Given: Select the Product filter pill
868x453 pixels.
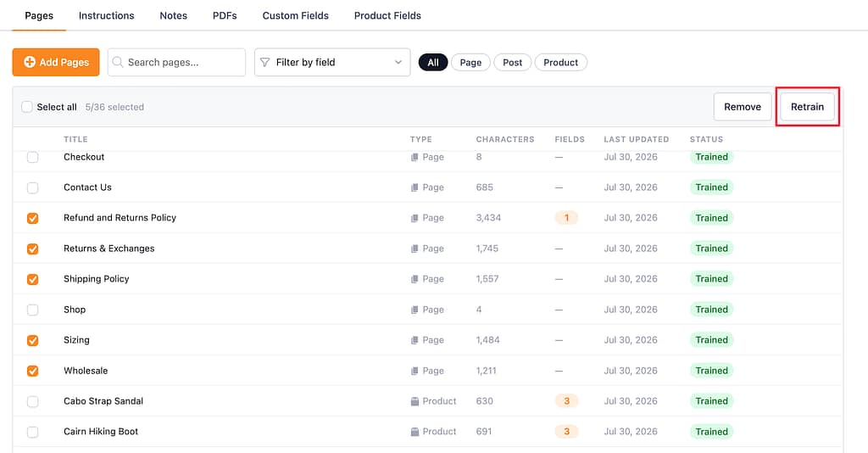Looking at the screenshot, I should [561, 63].
